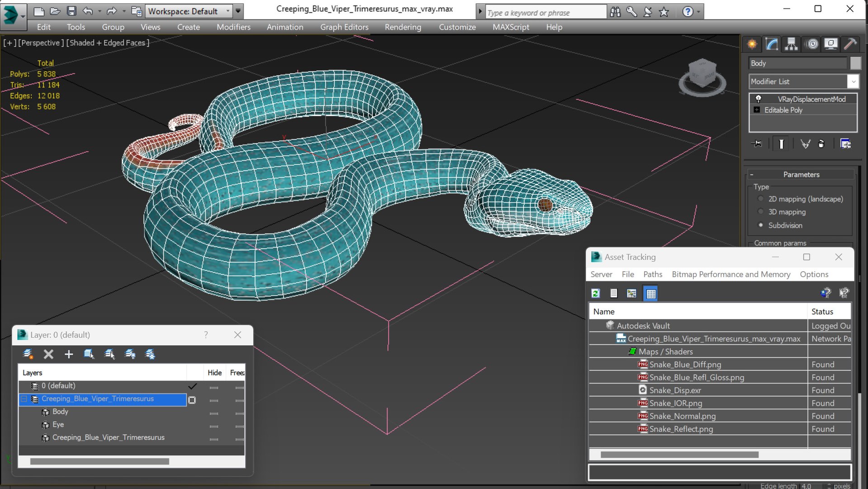Viewport: 868px width, 489px height.
Task: Click the Body object color swatch
Action: pyautogui.click(x=855, y=63)
